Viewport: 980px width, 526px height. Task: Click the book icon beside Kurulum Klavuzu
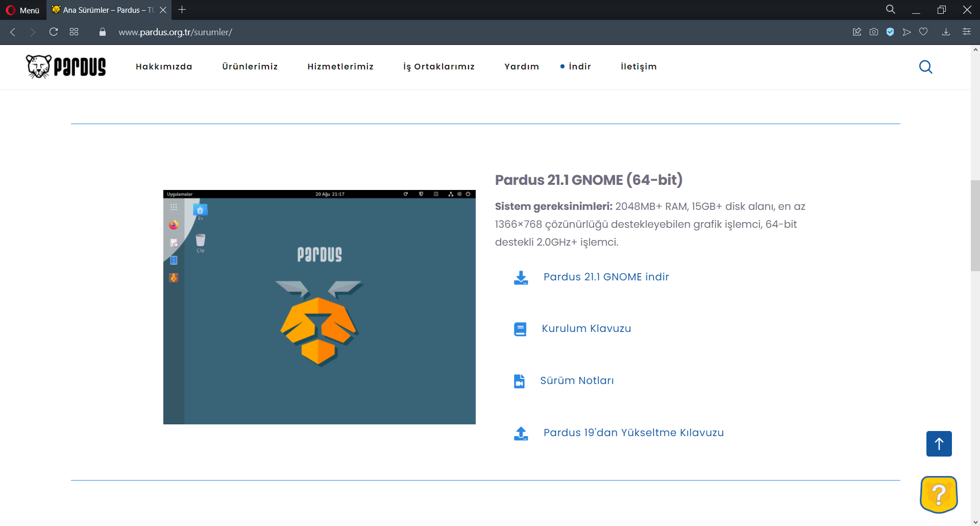pos(520,329)
